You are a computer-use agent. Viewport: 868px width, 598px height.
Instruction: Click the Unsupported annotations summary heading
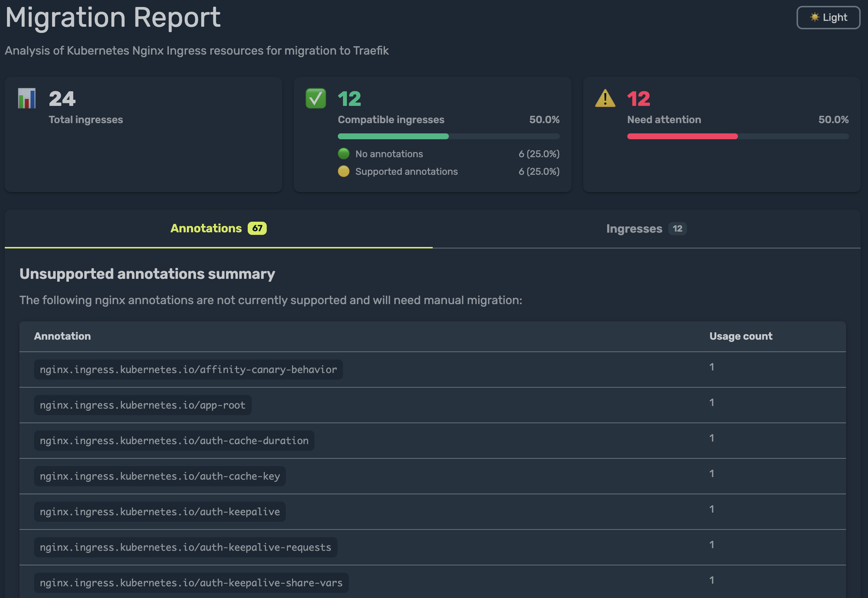(147, 274)
